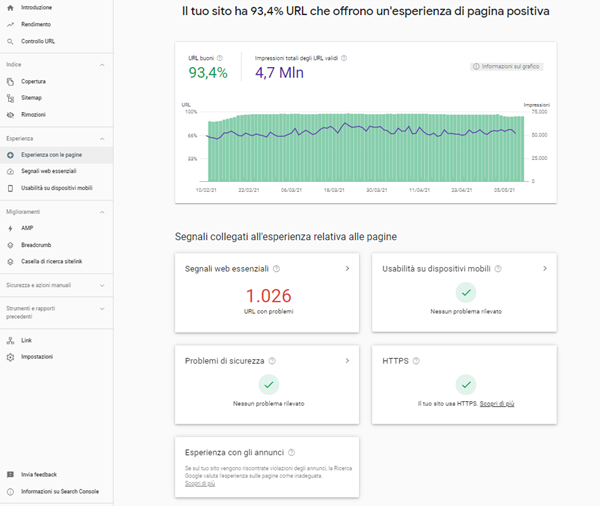Image resolution: width=600 pixels, height=506 pixels.
Task: Click the Casella di ricerca sitelink icon
Action: tap(10, 262)
